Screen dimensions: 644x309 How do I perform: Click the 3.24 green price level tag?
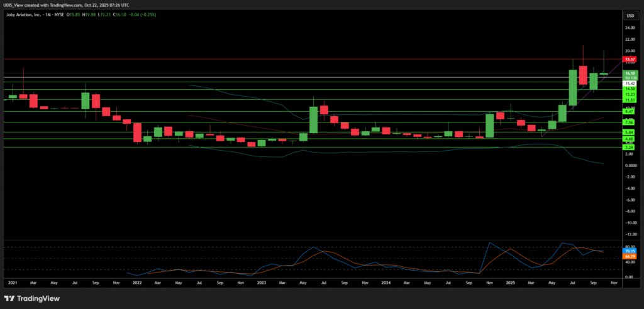point(629,147)
